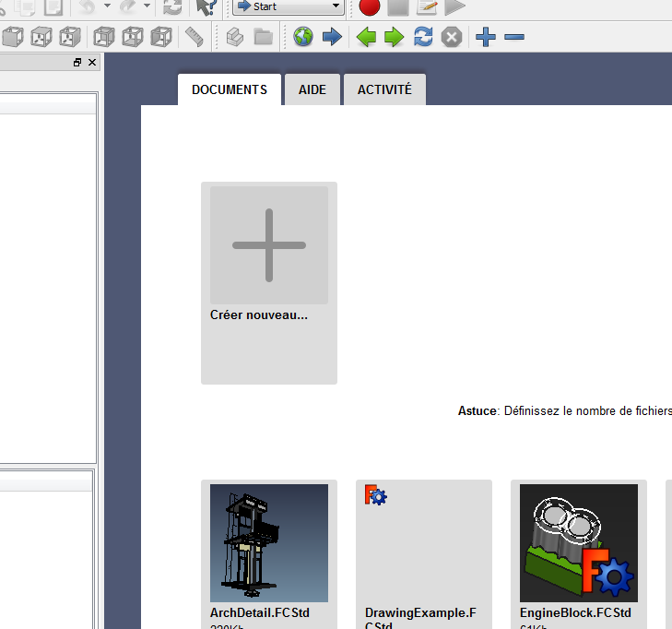This screenshot has height=629, width=672.
Task: Click the edit macros notepad icon
Action: pyautogui.click(x=426, y=7)
